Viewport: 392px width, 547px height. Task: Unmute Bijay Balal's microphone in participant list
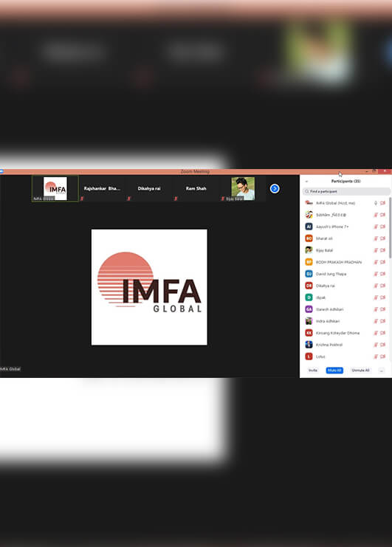pyautogui.click(x=376, y=250)
